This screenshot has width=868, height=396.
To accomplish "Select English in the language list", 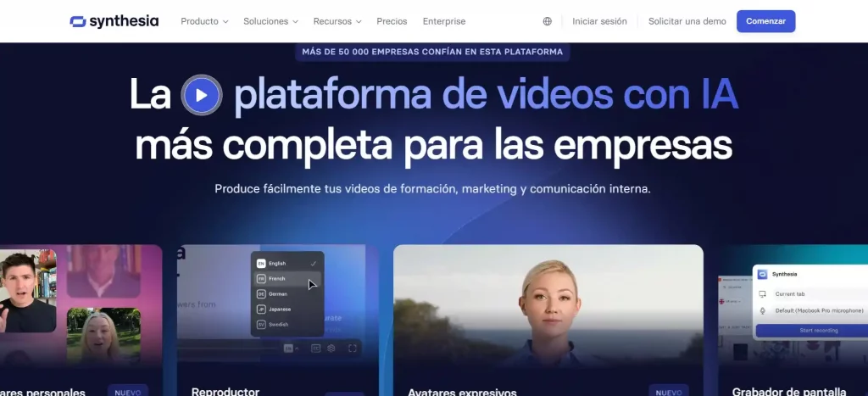I will 287,264.
